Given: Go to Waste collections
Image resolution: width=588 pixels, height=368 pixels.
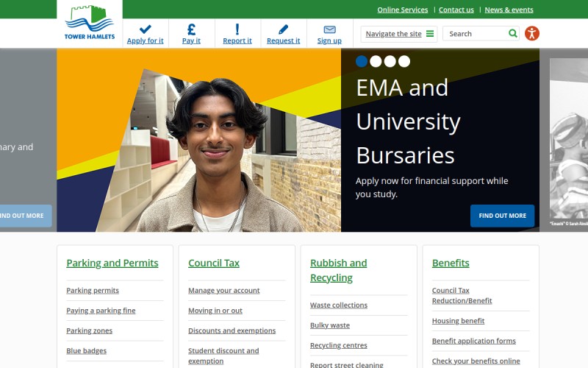Looking at the screenshot, I should [x=339, y=305].
